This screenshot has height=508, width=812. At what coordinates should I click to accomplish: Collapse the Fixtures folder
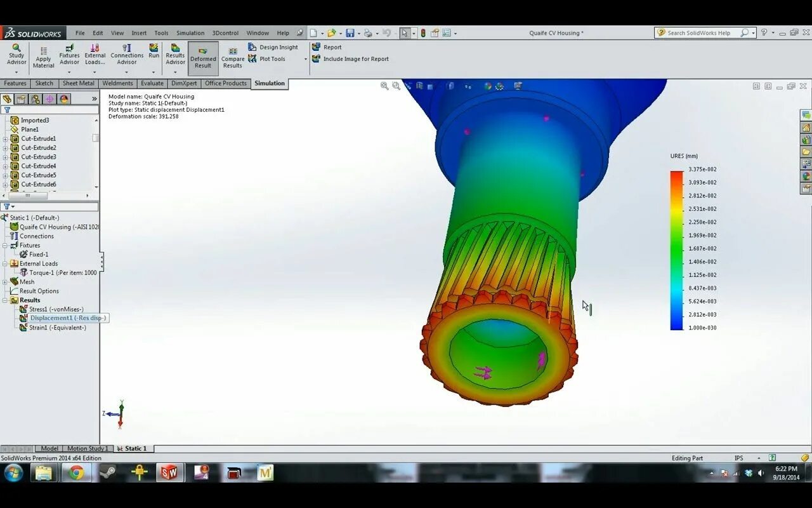(x=5, y=245)
